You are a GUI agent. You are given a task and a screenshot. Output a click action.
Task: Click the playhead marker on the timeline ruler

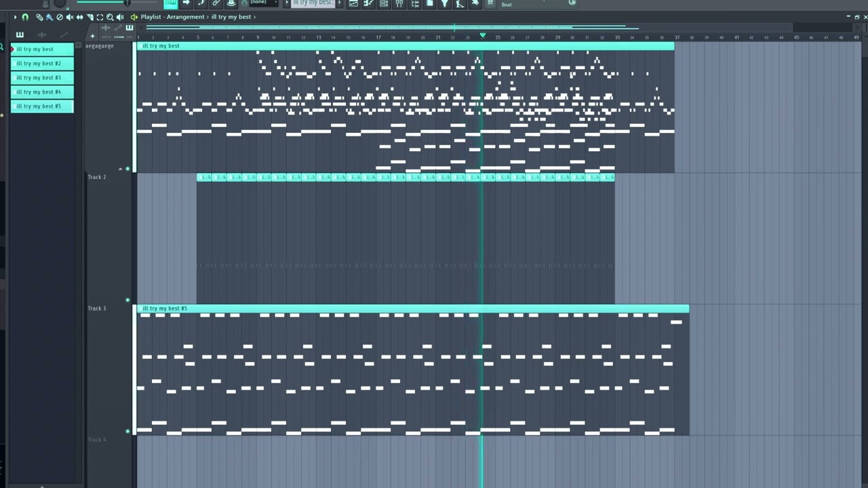(x=483, y=35)
